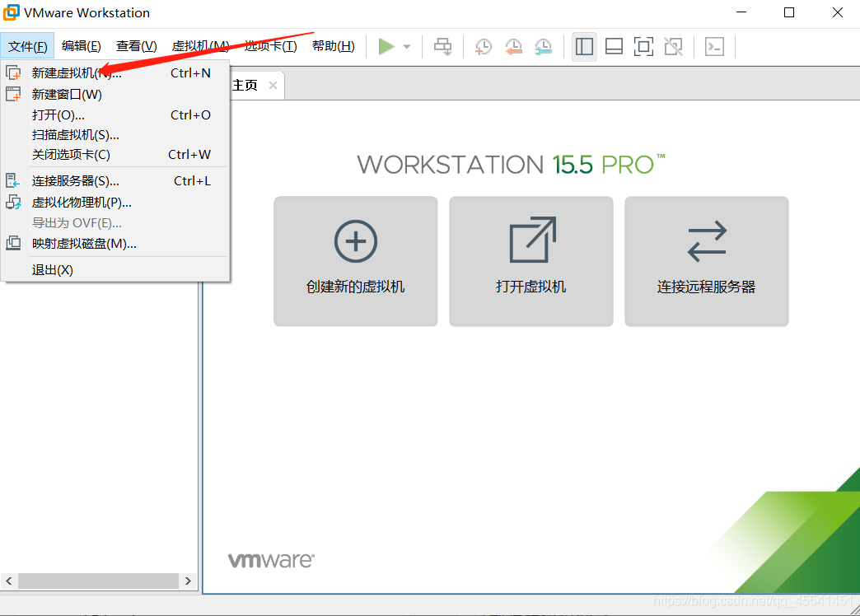The image size is (860, 616).
Task: Switch to the 主页 tab
Action: point(245,86)
